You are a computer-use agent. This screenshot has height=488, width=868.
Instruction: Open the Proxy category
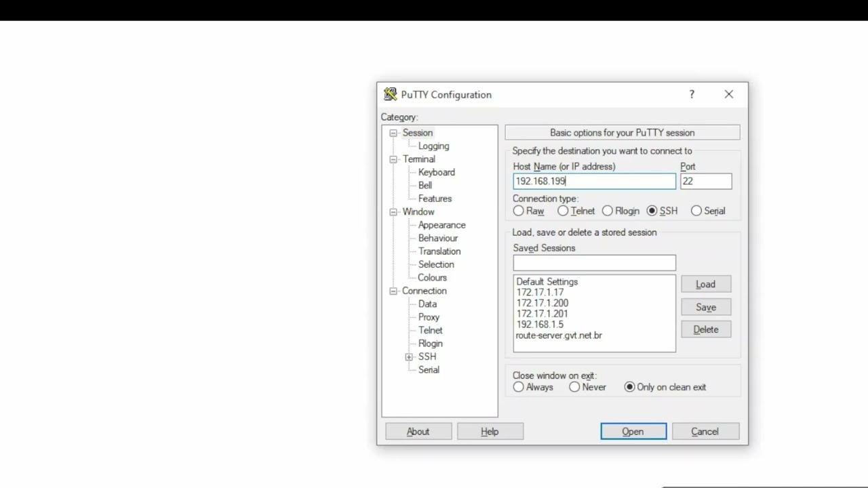[429, 317]
